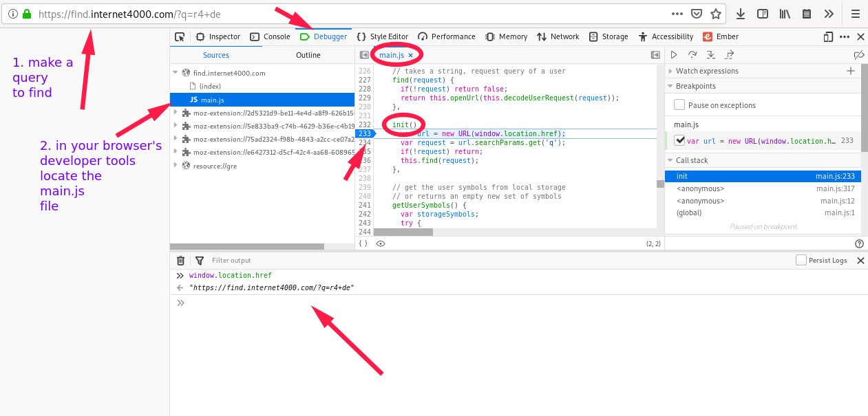Bookmark this page with the star icon

pos(716,14)
